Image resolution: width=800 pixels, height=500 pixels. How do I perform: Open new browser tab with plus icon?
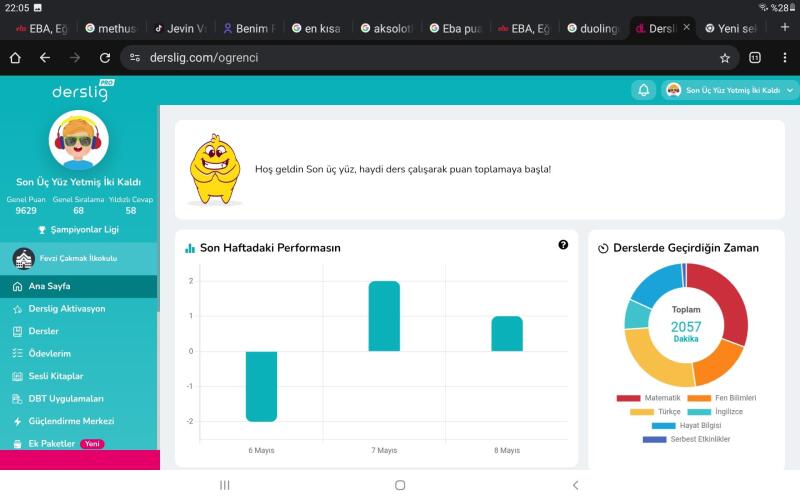pyautogui.click(x=784, y=28)
